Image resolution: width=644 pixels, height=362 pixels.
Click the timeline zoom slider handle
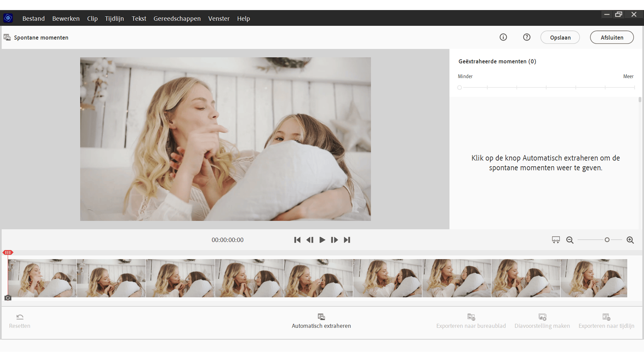(607, 240)
